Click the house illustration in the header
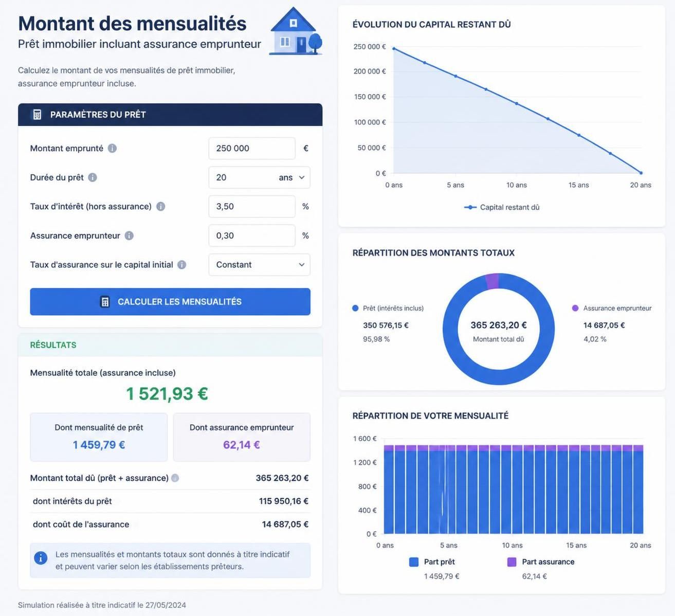This screenshot has width=675, height=616. [296, 31]
